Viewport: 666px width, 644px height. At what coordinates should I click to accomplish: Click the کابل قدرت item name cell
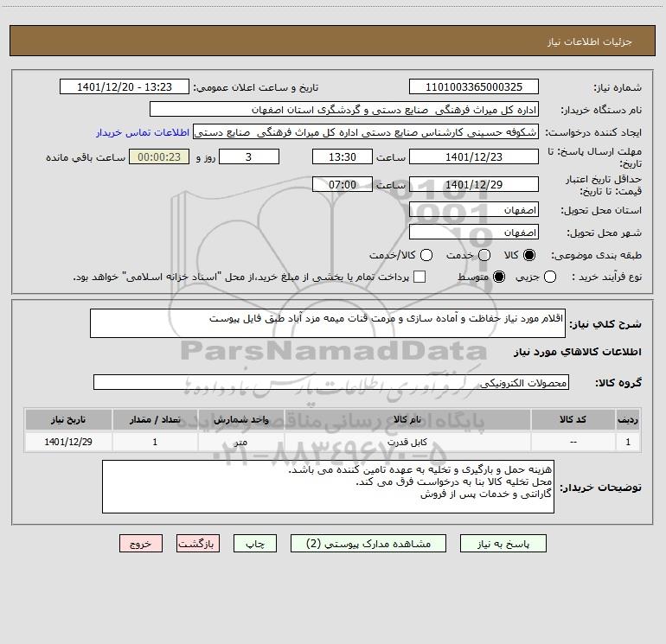[407, 442]
